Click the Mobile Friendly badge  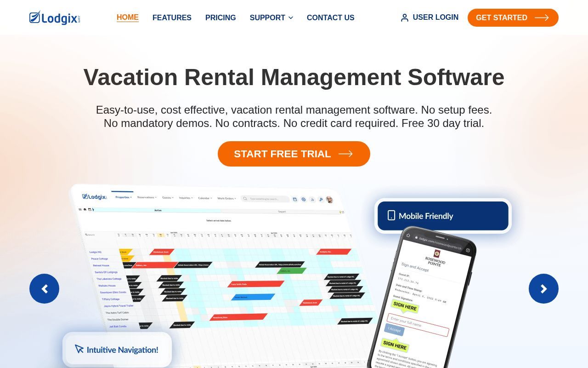click(x=443, y=216)
